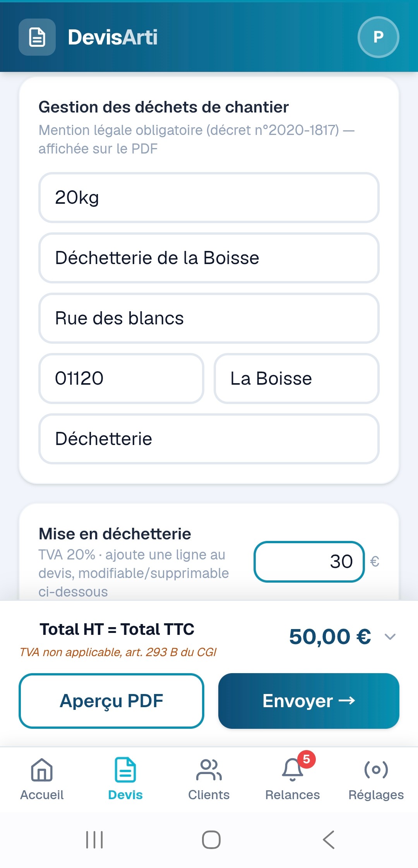This screenshot has height=868, width=418.
Task: Tap the red 5 notification badge
Action: [307, 759]
